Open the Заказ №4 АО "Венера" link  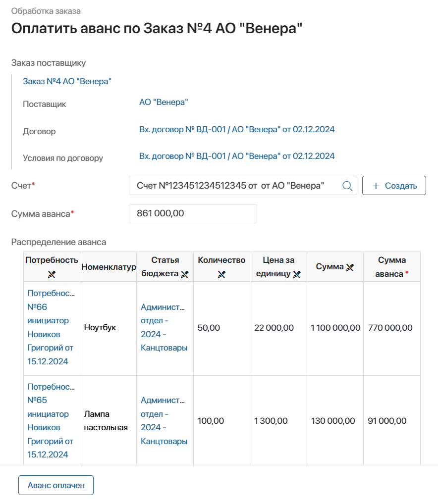tap(67, 81)
